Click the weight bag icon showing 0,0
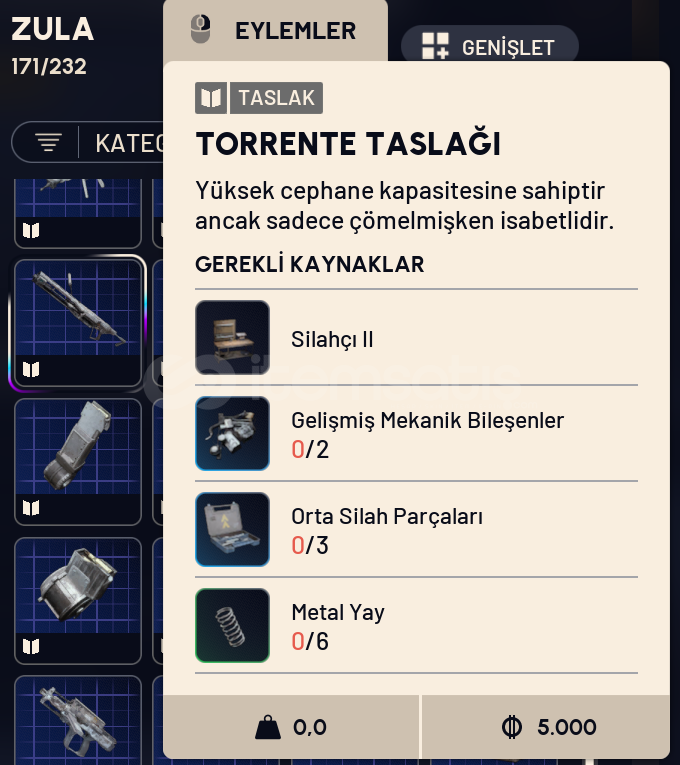 pos(268,727)
